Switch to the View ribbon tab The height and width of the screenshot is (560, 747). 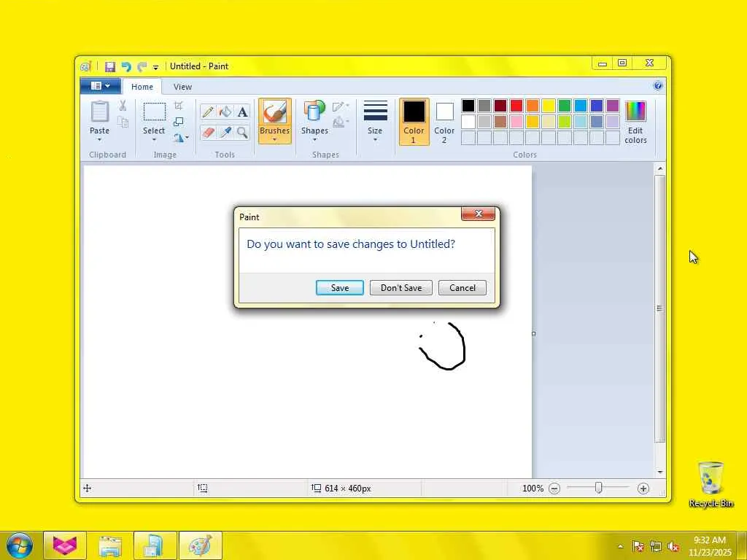coord(182,87)
